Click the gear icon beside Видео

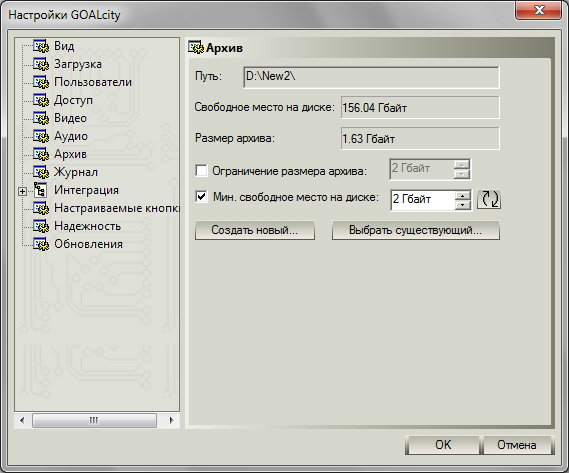(41, 118)
